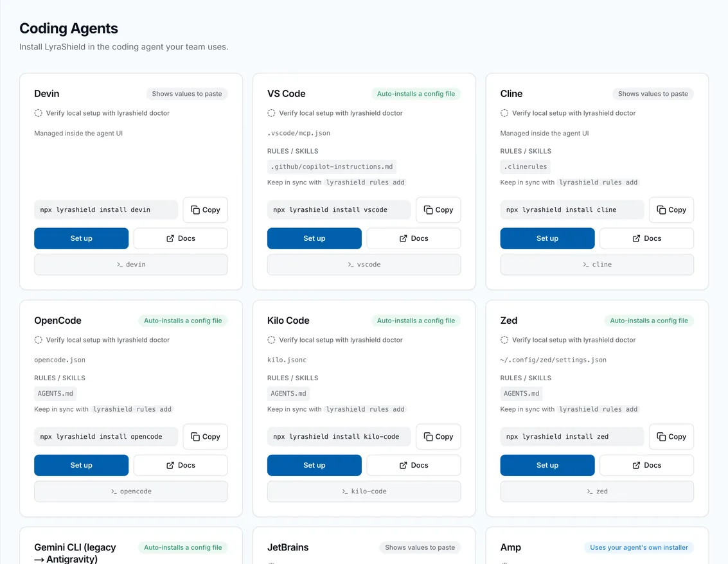
Task: Click Set up in the OpenCode card
Action: [81, 466]
